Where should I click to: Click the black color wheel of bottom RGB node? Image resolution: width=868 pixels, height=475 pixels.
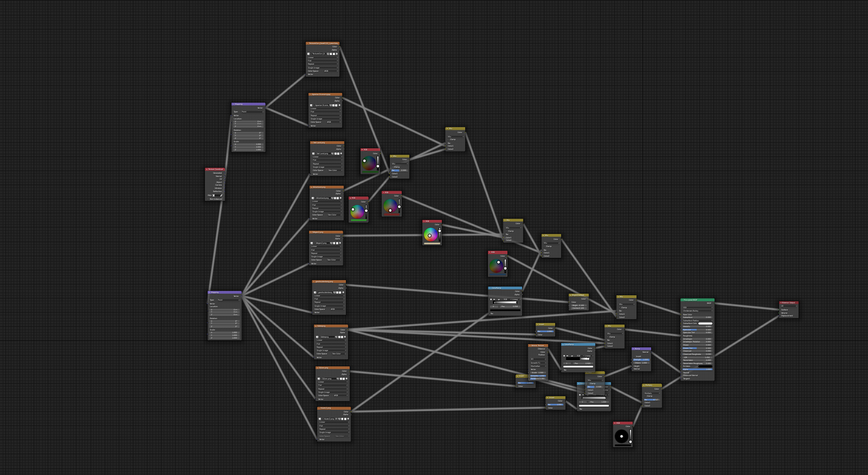(621, 436)
